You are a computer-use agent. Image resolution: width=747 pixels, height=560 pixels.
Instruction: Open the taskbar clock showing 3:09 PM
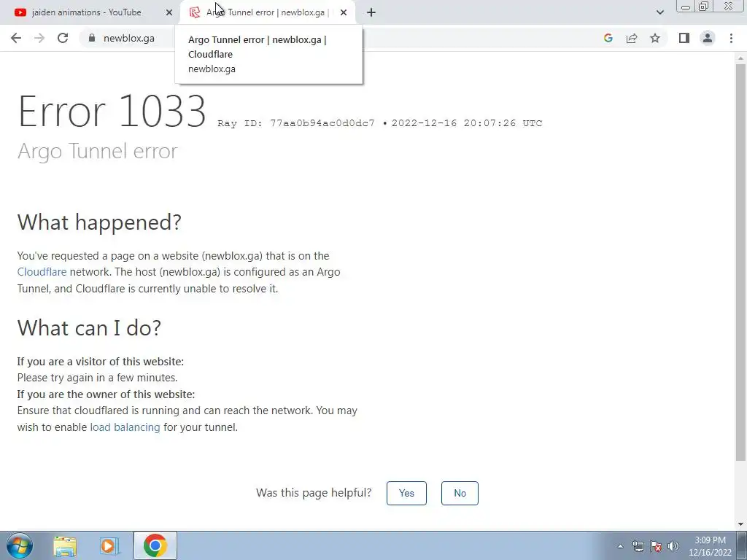710,546
